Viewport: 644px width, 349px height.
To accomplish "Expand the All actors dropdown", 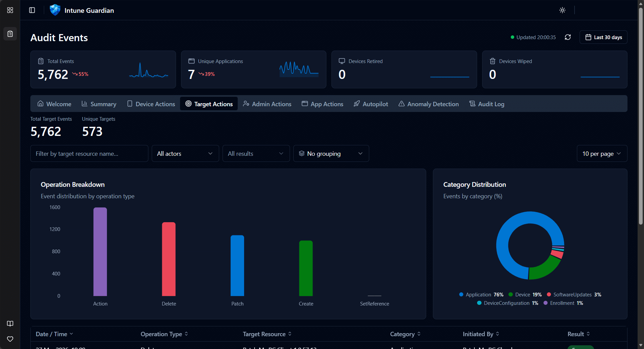I will pyautogui.click(x=185, y=154).
